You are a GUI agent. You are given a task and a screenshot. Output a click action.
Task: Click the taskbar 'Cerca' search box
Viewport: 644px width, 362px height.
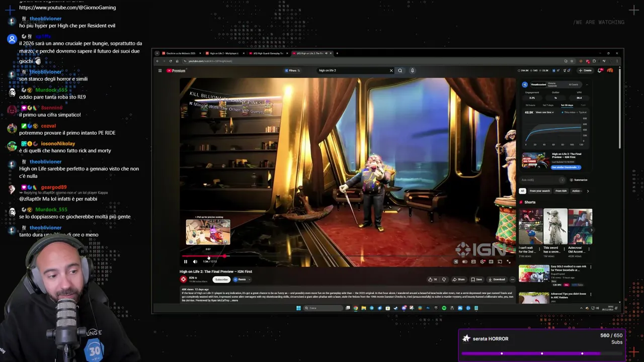pyautogui.click(x=323, y=308)
